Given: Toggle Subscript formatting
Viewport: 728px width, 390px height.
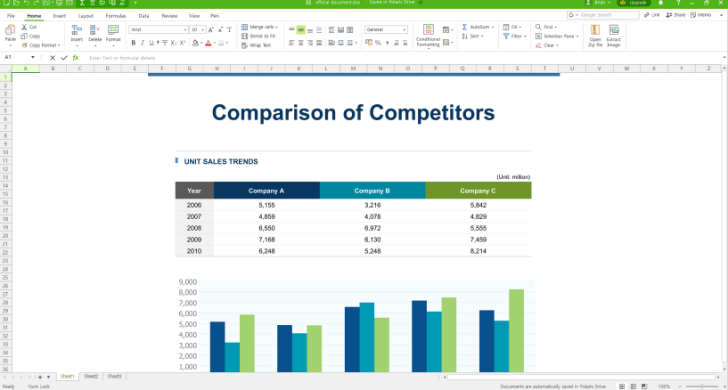Looking at the screenshot, I should (x=174, y=43).
